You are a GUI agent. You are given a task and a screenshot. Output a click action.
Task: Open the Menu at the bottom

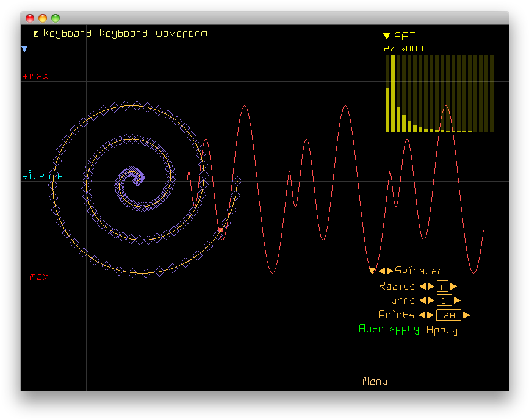(375, 381)
